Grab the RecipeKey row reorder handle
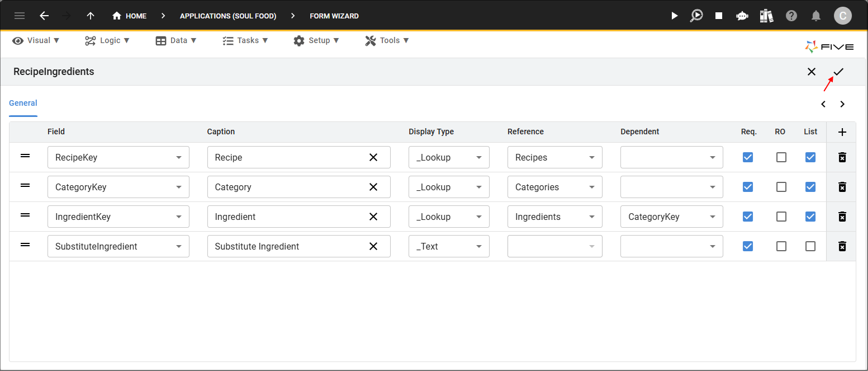Image resolution: width=868 pixels, height=371 pixels. coord(25,156)
